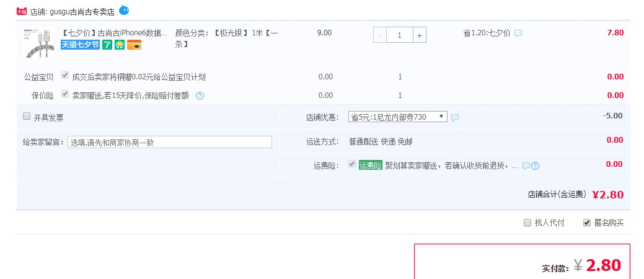This screenshot has height=279, width=644.
Task: Open the comment icon beside 七夕价 discount
Action: point(518,33)
